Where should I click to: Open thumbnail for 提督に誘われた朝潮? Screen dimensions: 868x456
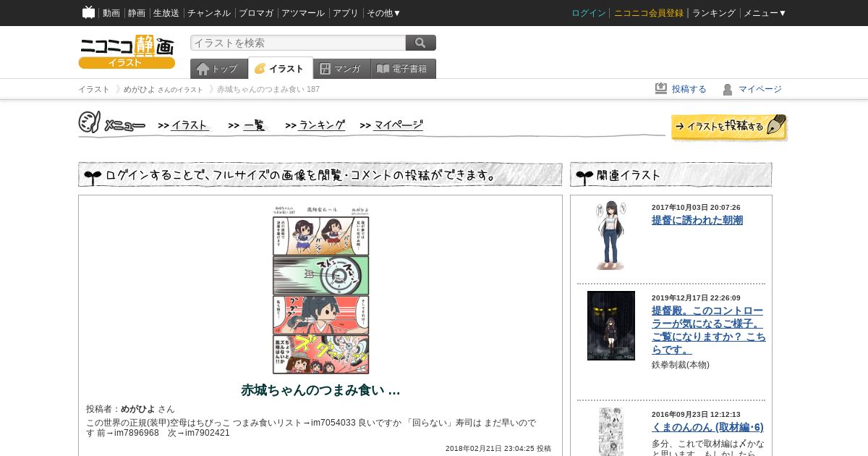(x=611, y=236)
